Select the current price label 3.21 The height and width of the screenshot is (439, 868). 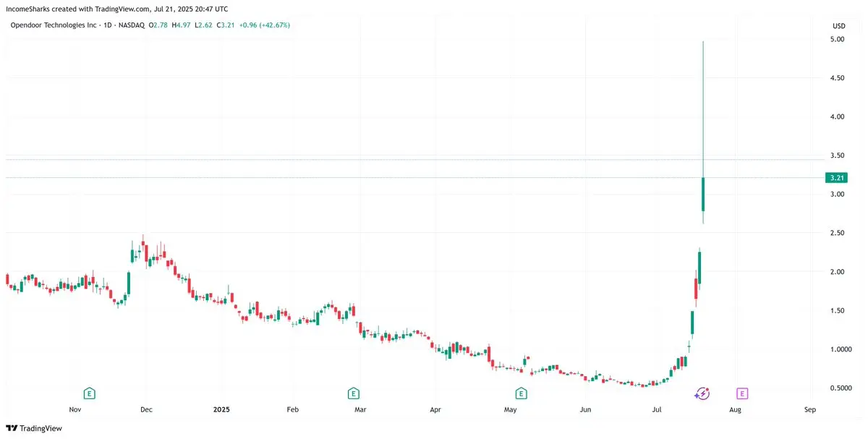tap(838, 177)
